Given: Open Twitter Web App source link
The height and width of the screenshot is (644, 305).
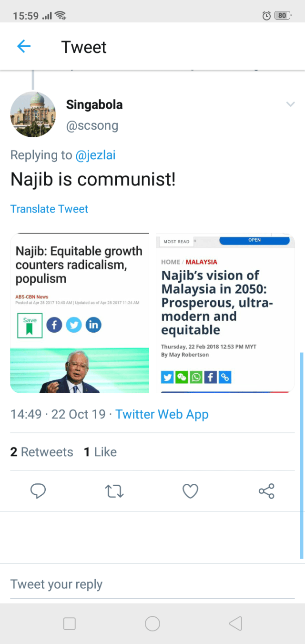Looking at the screenshot, I should 162,414.
